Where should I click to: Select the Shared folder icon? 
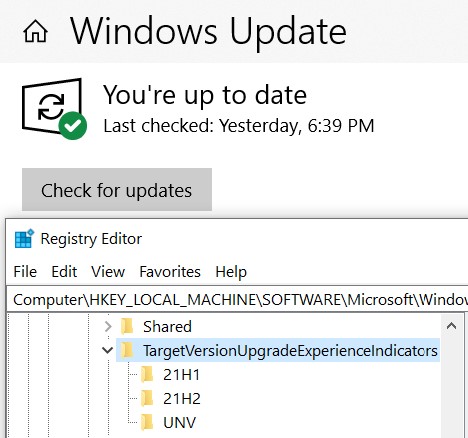(x=127, y=326)
